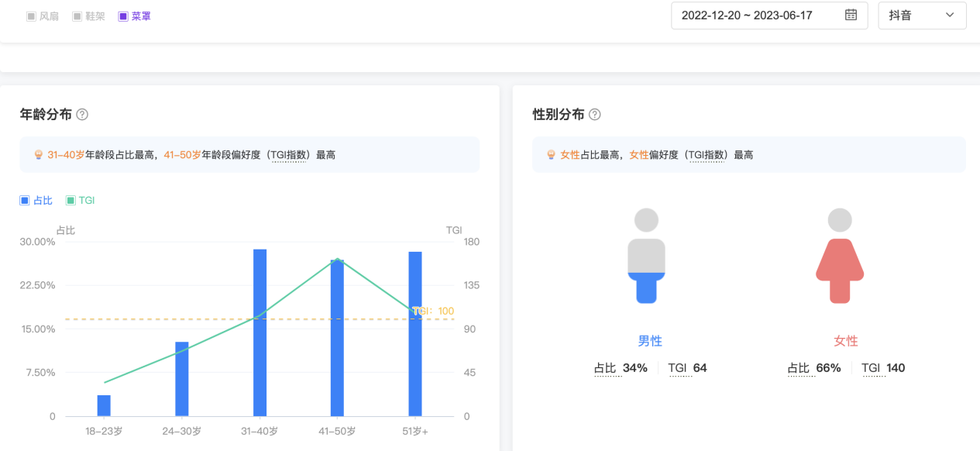Click help icon next to 年龄分布 title
This screenshot has width=980, height=451.
pyautogui.click(x=82, y=115)
